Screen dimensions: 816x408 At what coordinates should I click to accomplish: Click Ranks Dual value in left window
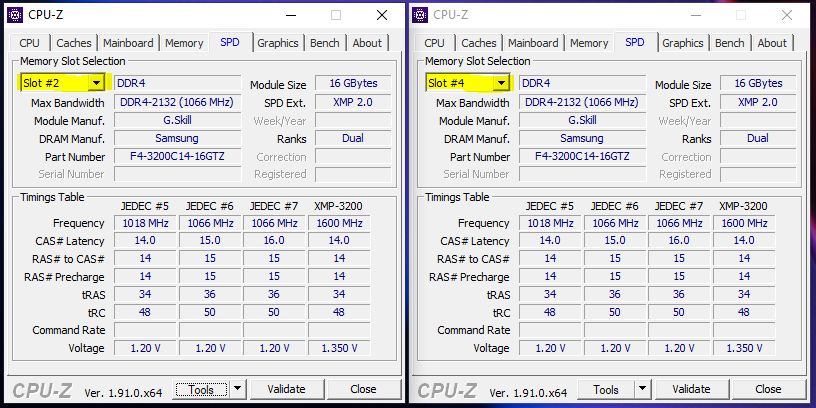point(353,138)
